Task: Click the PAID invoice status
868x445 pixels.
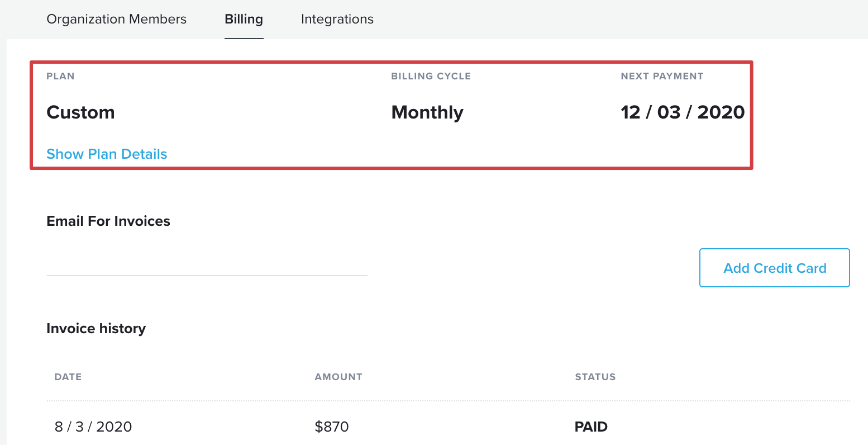Action: [x=591, y=427]
